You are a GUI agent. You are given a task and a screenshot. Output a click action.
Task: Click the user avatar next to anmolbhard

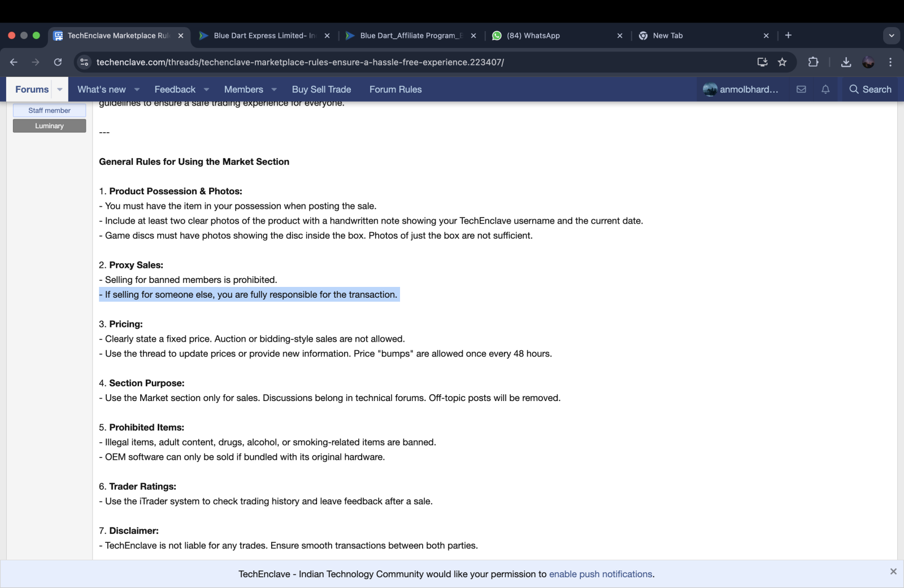(710, 89)
